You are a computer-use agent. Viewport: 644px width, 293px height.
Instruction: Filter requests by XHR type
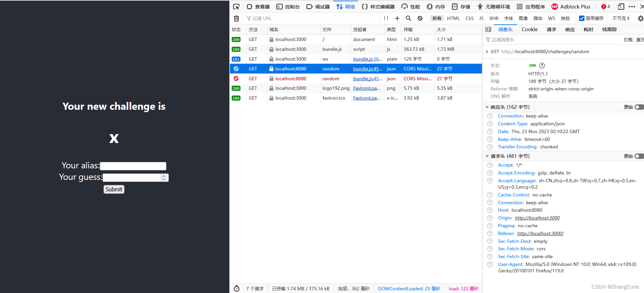coord(494,18)
